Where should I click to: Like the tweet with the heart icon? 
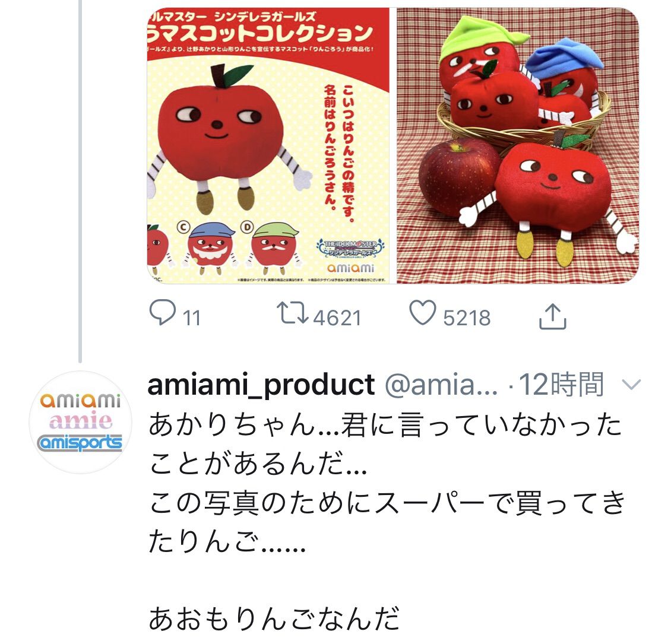[x=423, y=313]
